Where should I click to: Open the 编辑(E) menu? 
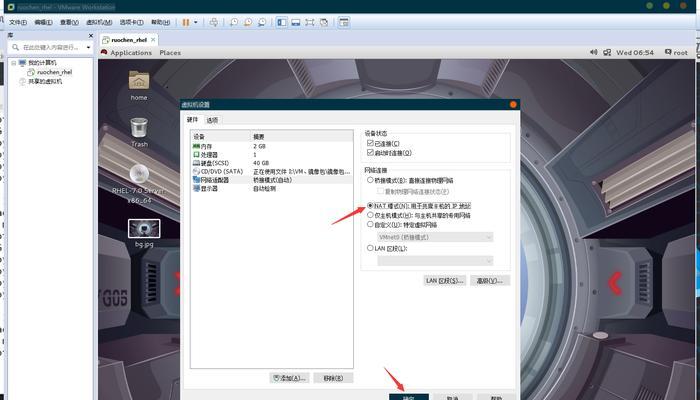pos(44,22)
